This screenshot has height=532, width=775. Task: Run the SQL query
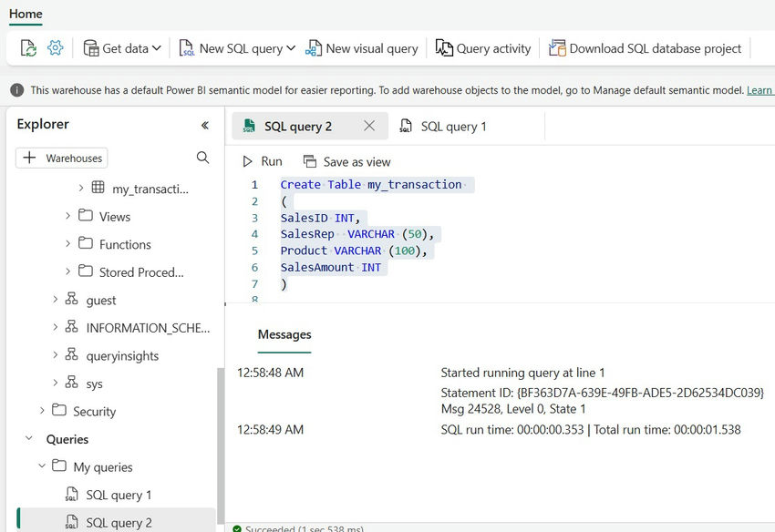(262, 161)
